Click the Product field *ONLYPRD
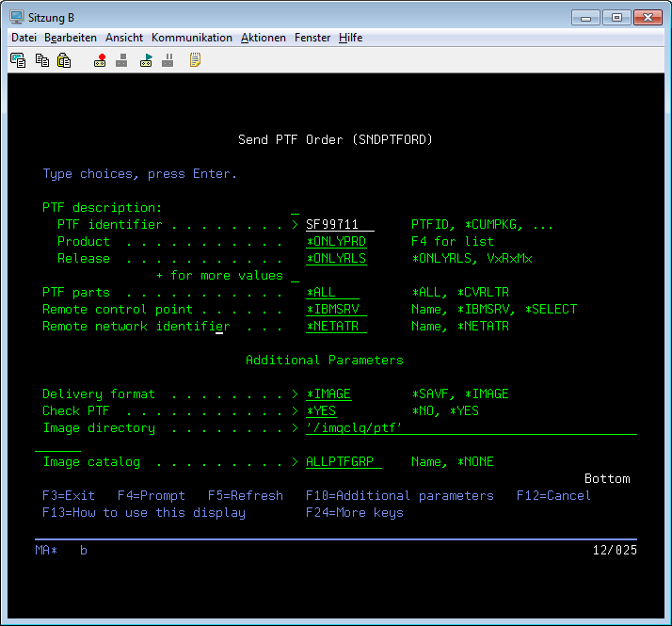The image size is (672, 626). point(336,242)
